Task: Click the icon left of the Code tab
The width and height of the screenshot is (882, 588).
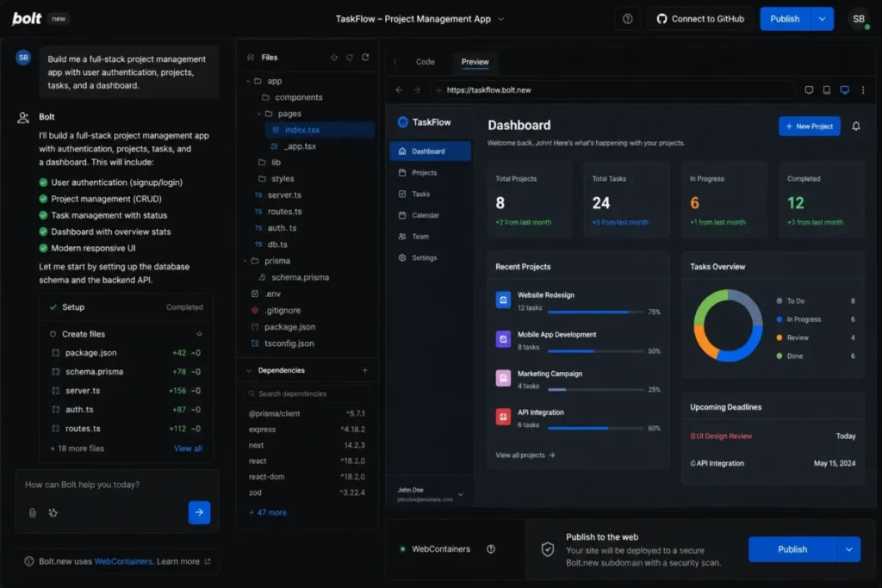Action: pos(394,62)
